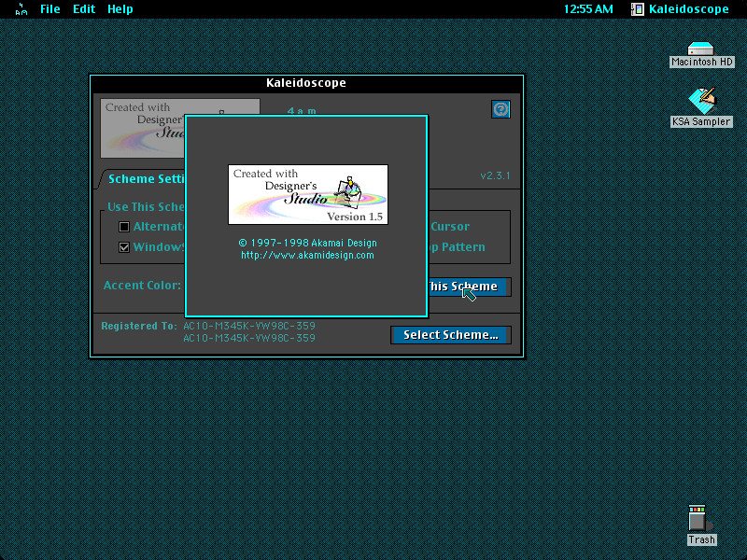Select the Macintosh HD drive icon
Image resolution: width=747 pixels, height=560 pixels.
click(701, 55)
